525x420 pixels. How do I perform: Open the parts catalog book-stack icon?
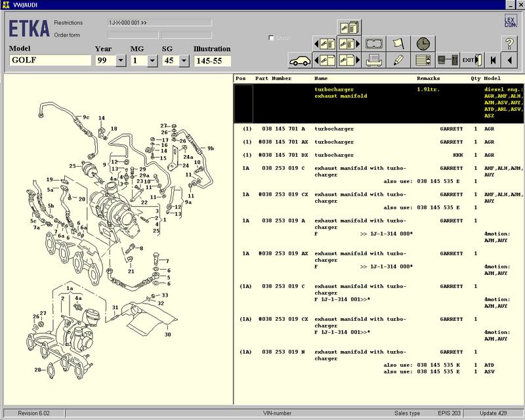click(349, 27)
